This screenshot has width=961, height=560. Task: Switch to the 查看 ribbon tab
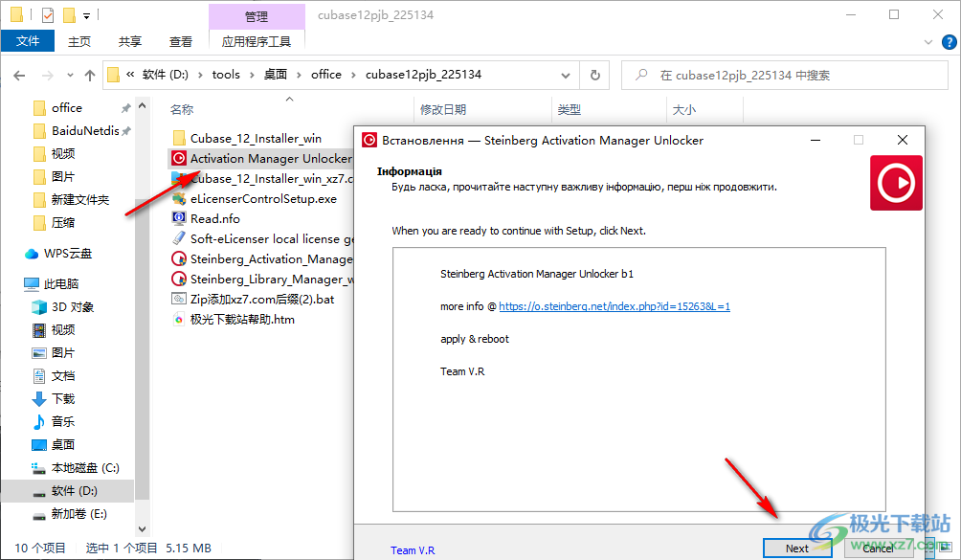(x=181, y=42)
